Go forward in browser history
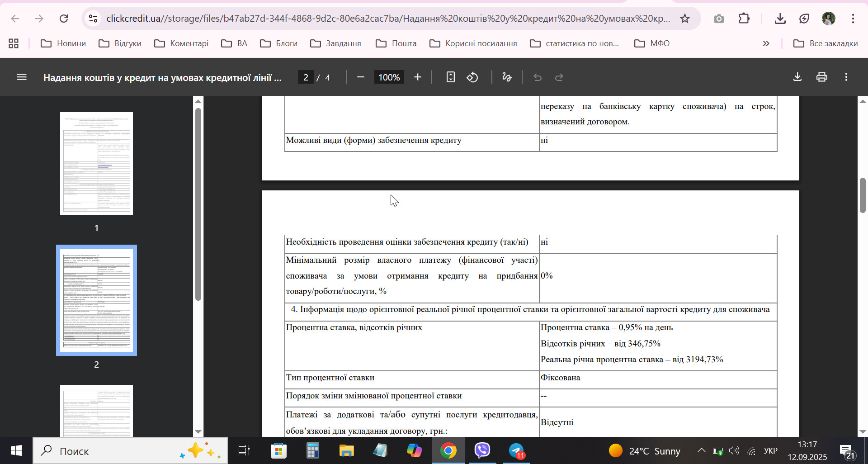 39,19
